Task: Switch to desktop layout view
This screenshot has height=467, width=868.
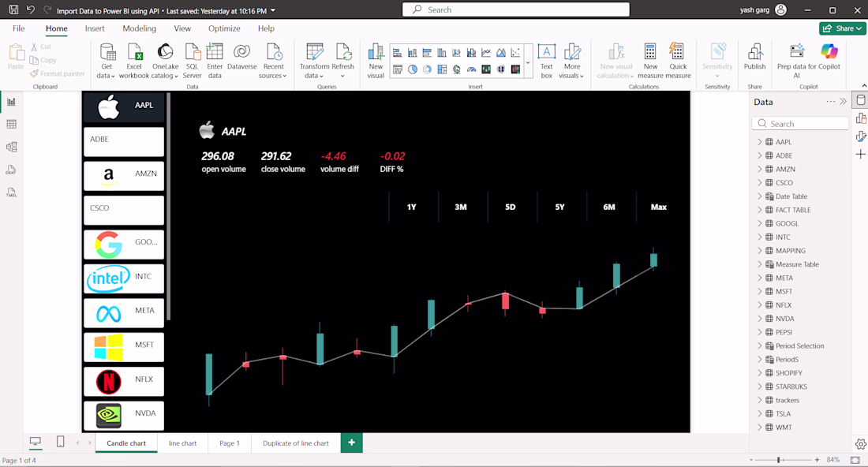Action: pos(35,441)
